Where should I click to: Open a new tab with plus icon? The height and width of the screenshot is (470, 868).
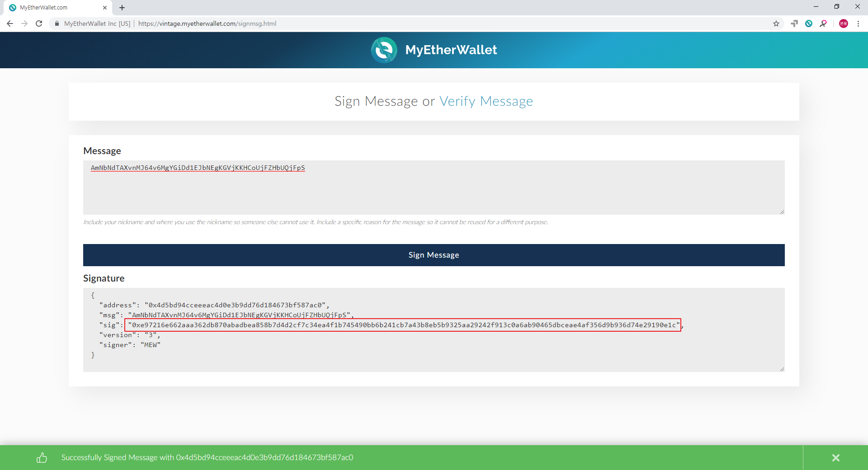pos(122,8)
